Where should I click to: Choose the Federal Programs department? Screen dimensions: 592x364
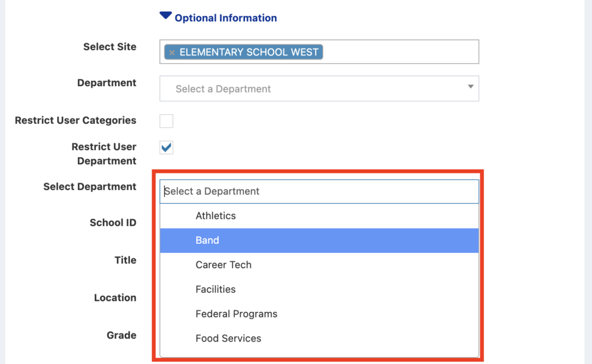click(x=236, y=314)
